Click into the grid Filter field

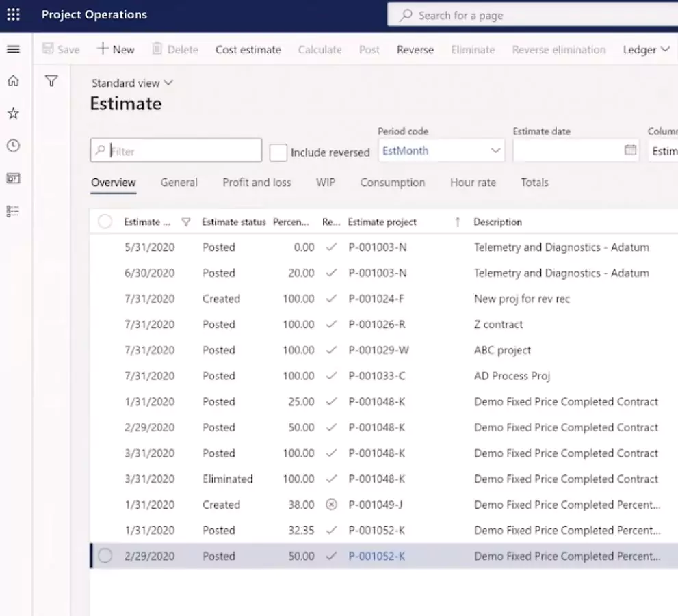pos(181,151)
